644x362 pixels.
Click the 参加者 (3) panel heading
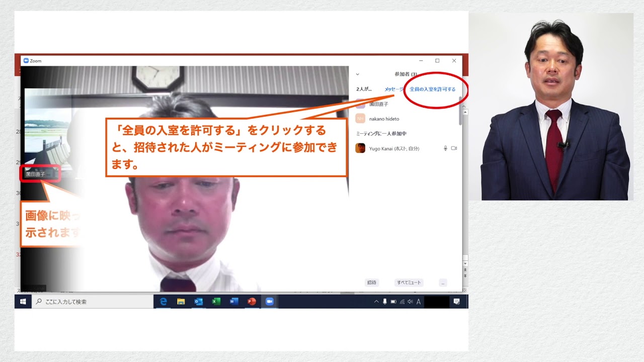pyautogui.click(x=406, y=74)
